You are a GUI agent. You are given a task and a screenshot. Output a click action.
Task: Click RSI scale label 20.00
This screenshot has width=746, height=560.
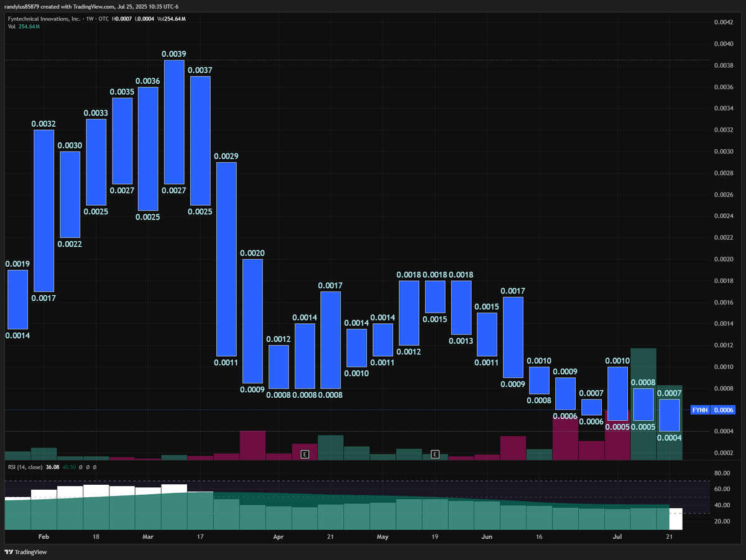click(721, 521)
